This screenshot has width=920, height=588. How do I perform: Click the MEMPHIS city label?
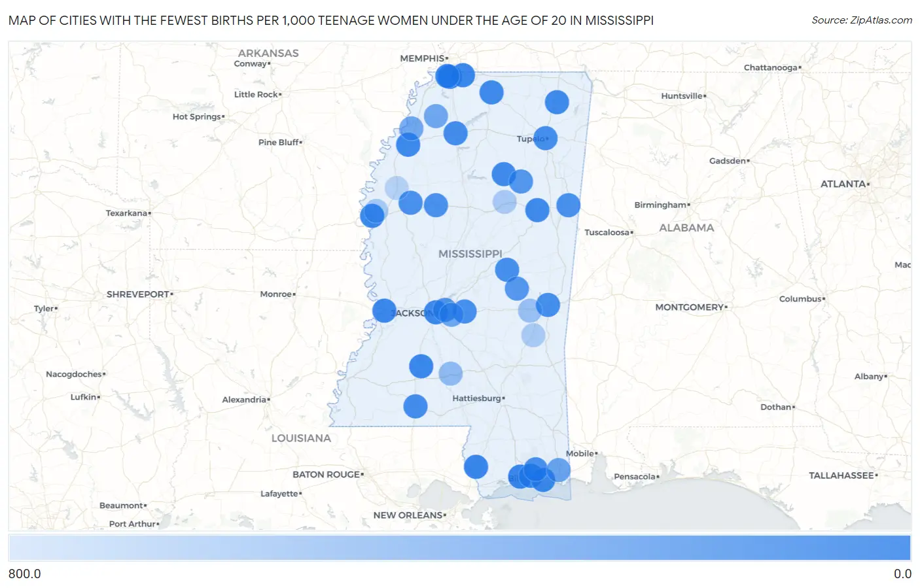(x=422, y=58)
